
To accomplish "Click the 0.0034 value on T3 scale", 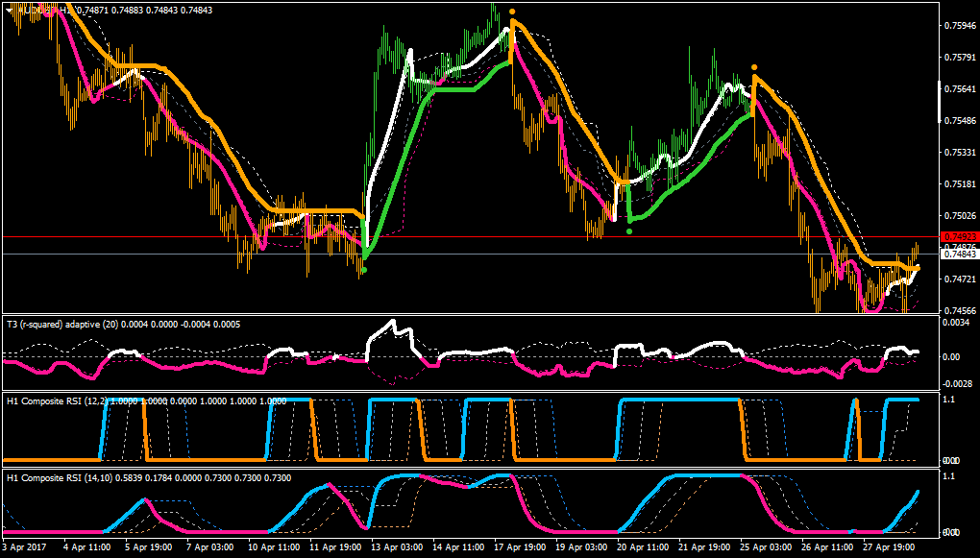I will pyautogui.click(x=955, y=323).
